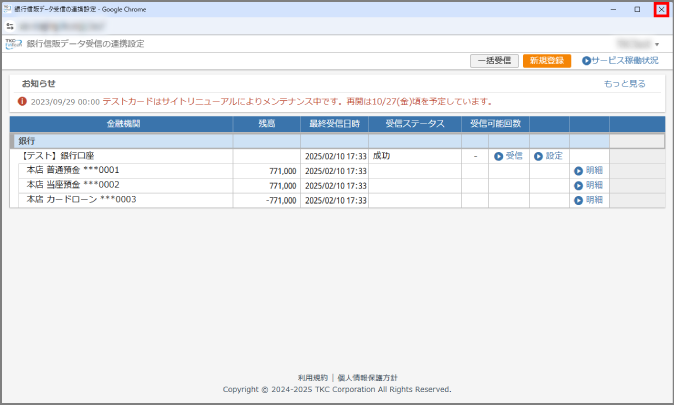Click the 金融機関 column header
This screenshot has height=405, width=674.
coord(121,124)
